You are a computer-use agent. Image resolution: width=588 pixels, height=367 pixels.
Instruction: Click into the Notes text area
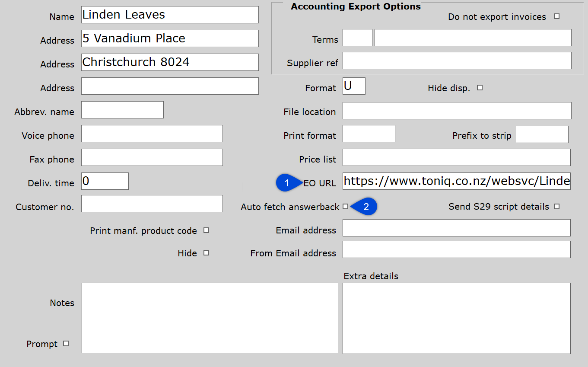pos(210,318)
